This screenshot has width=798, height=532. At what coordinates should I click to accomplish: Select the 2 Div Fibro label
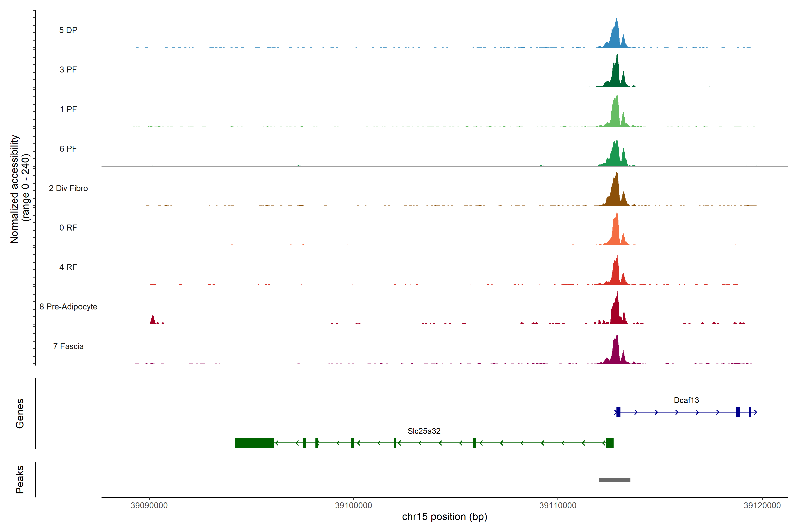coord(68,188)
